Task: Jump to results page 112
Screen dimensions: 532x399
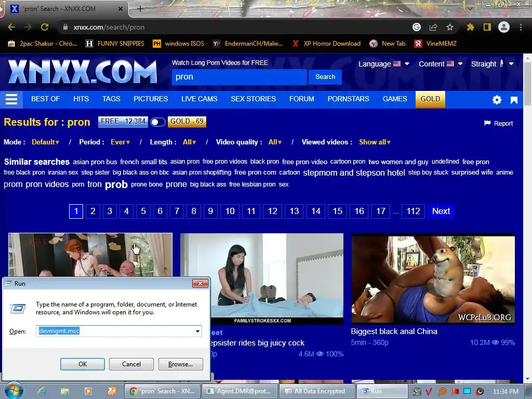Action: coord(413,211)
